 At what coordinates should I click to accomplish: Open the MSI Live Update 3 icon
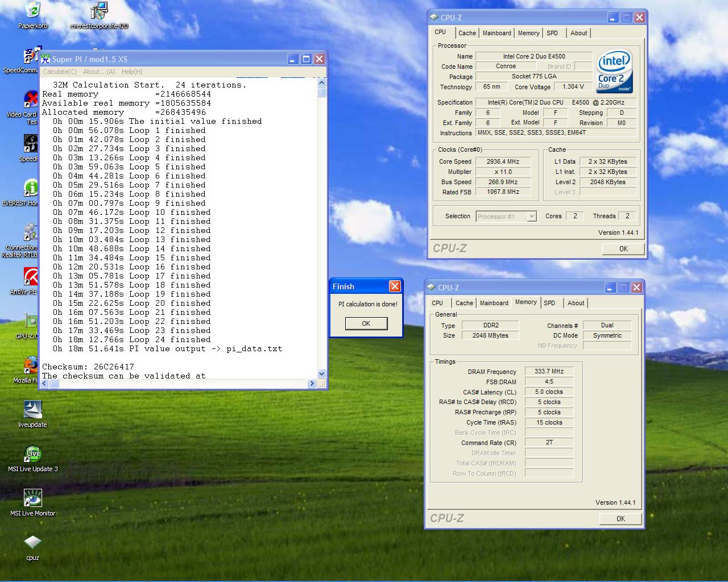(32, 454)
